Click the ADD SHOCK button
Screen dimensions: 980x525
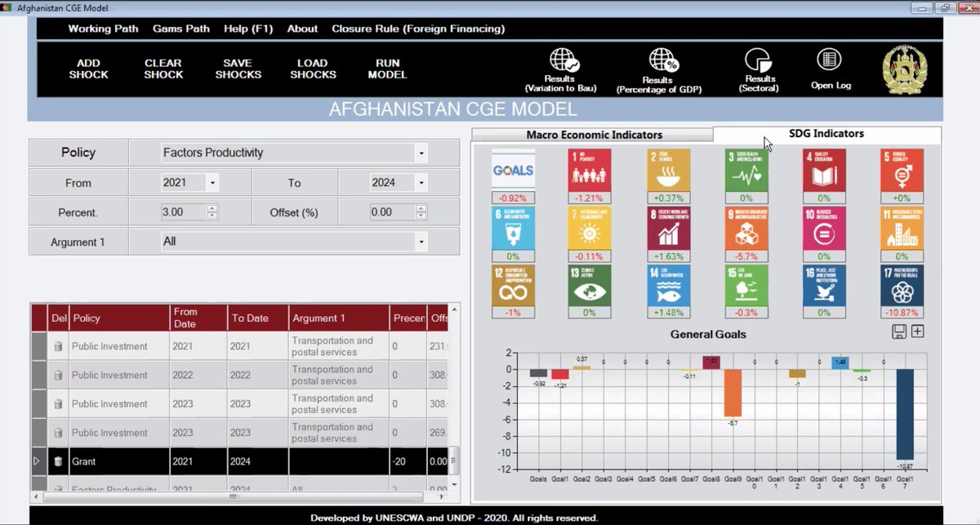(88, 69)
